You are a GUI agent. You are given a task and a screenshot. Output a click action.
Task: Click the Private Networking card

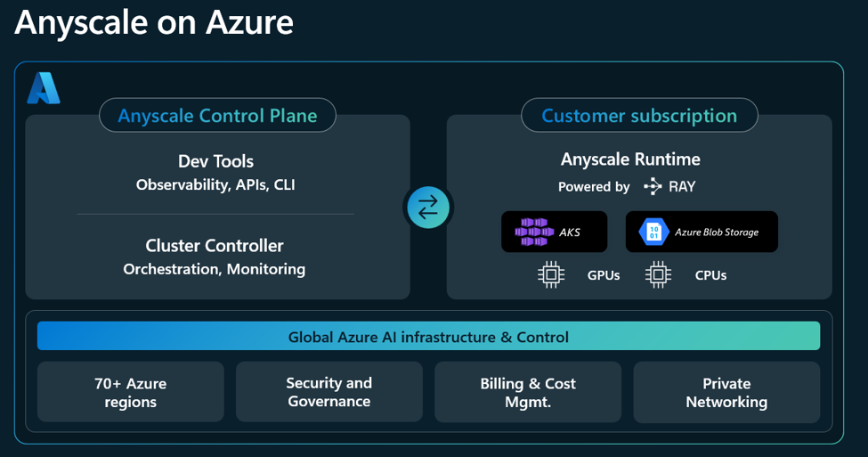pos(726,392)
